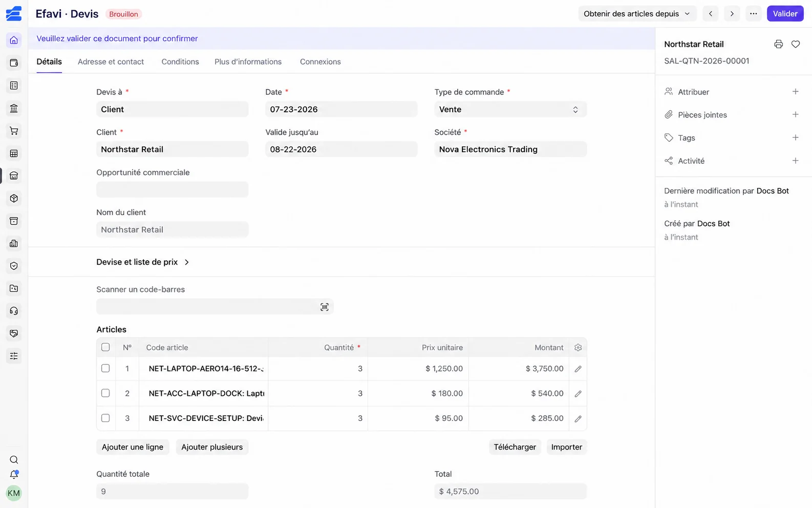Edit NET-SVC-DEVICE-SETUP row with pencil icon
Screen dimensions: 812x508
(578, 418)
